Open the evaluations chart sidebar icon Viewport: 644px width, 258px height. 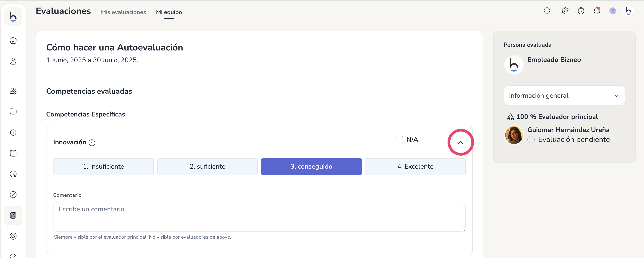point(13,215)
